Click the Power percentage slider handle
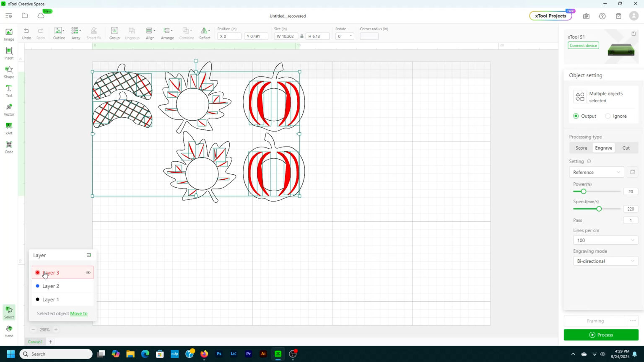Screen dimensions: 644x362 (583, 191)
